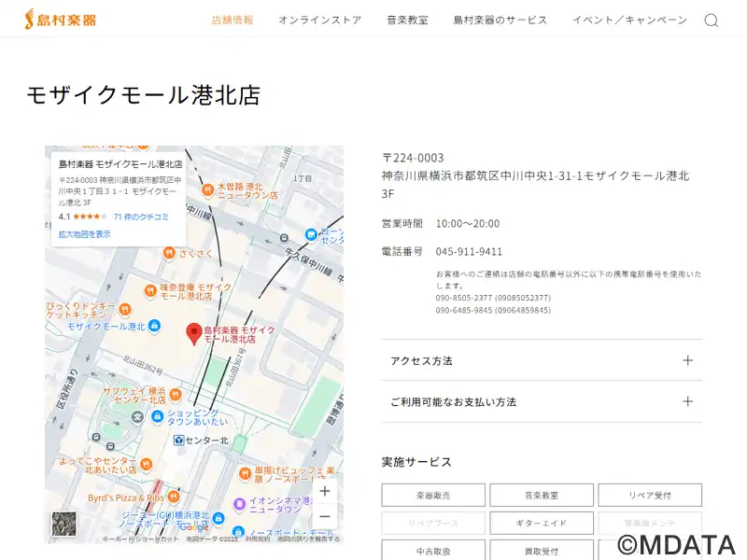Click the red 島村楽器 store map pin
The height and width of the screenshot is (560, 747).
194,333
